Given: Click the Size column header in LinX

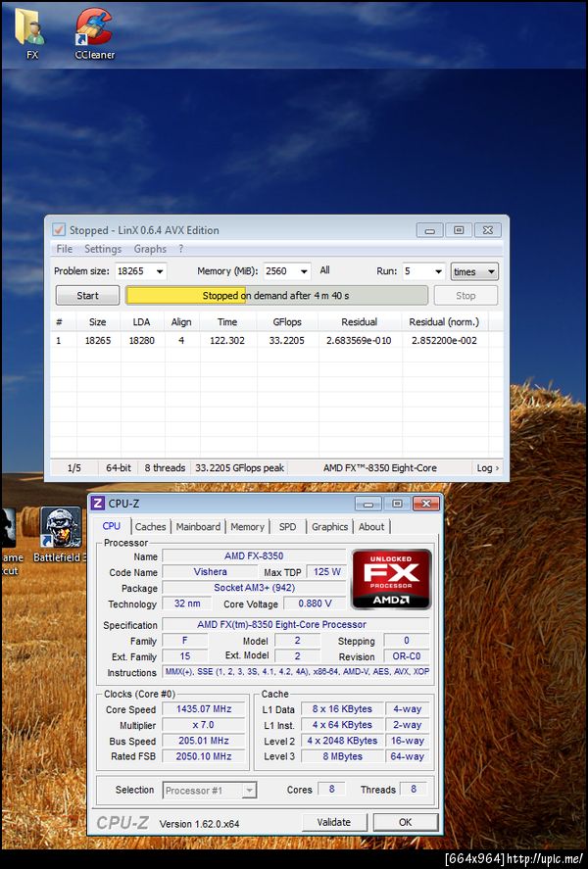Looking at the screenshot, I should coord(98,321).
